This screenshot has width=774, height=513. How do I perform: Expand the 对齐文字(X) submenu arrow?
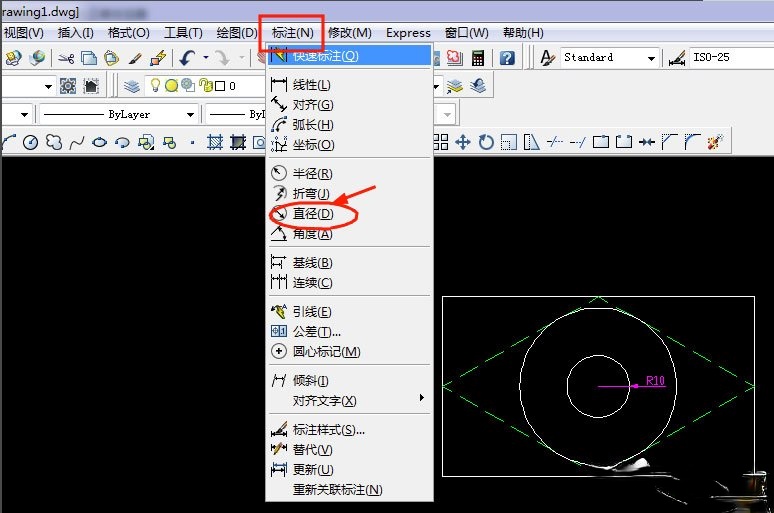422,398
